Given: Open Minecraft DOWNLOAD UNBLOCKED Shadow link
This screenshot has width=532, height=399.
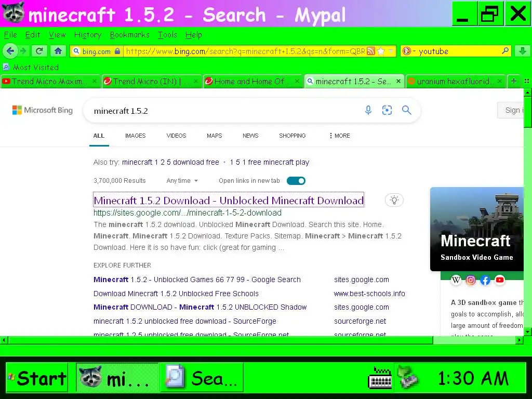Looking at the screenshot, I should (x=200, y=307).
